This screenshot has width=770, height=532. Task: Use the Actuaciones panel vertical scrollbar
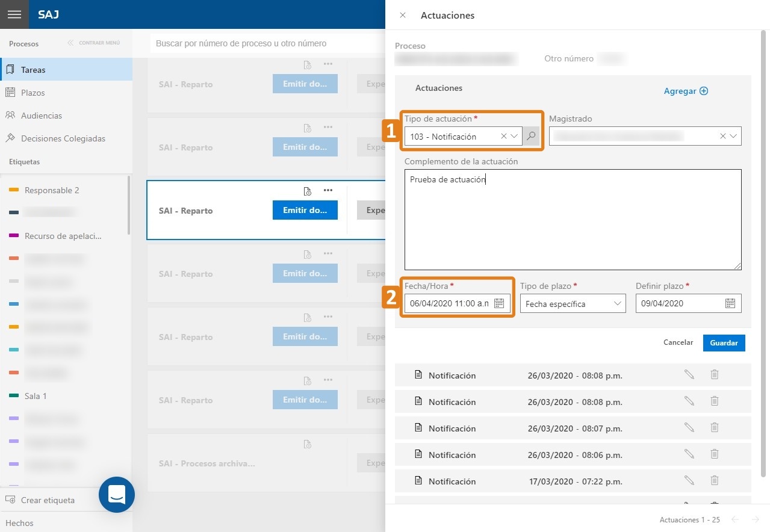coord(765,253)
